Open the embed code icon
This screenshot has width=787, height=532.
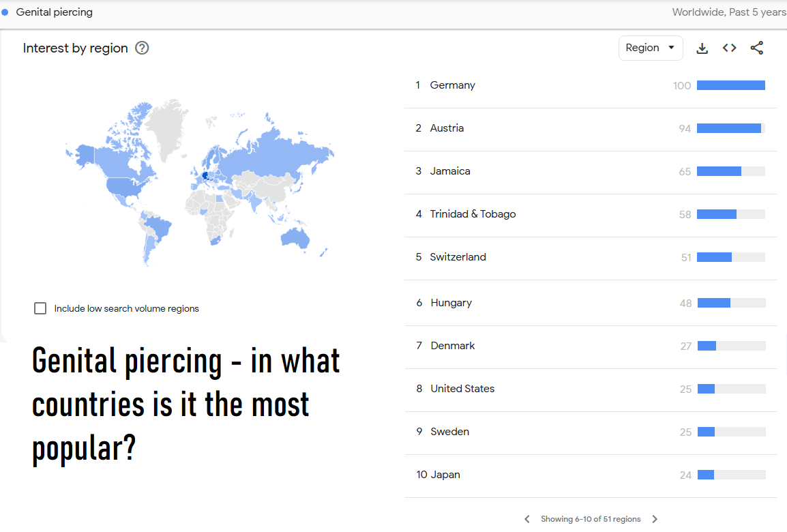tap(729, 48)
